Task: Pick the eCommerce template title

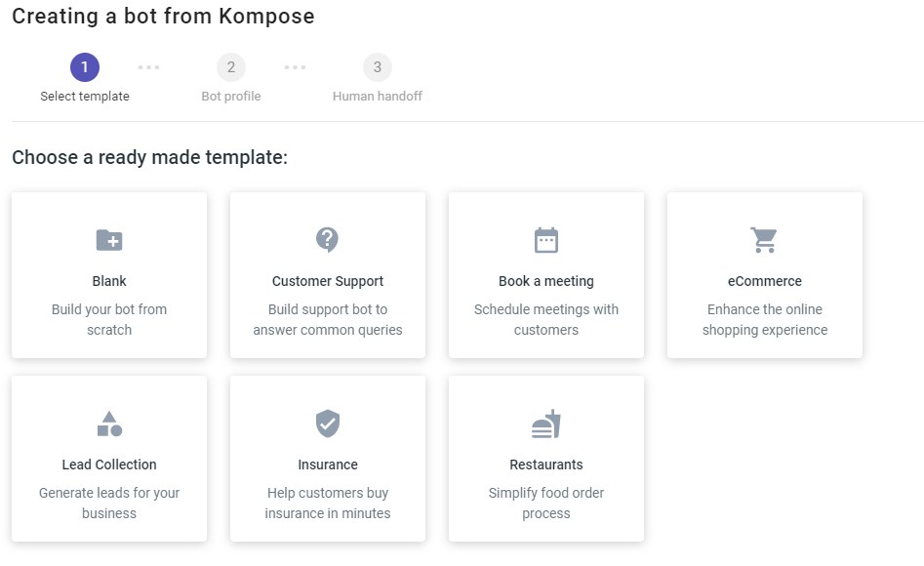Action: 764,281
